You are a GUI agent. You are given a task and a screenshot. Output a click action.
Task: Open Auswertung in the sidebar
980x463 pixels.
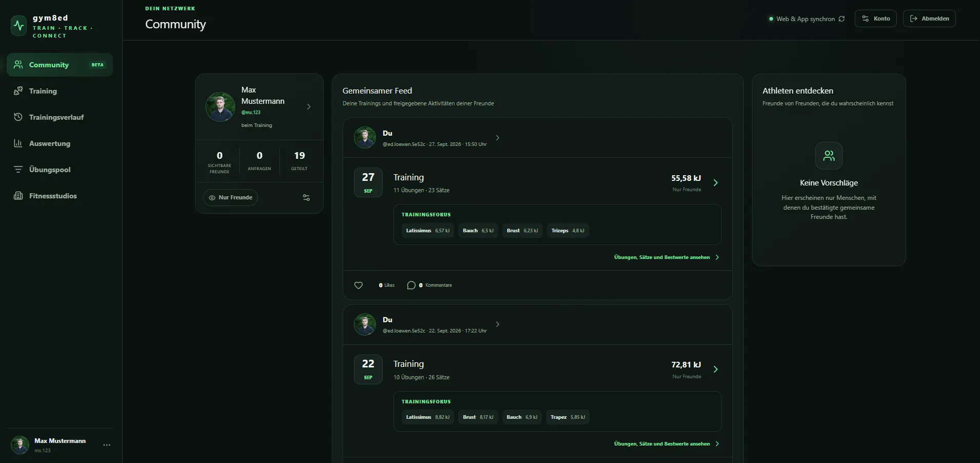60,143
